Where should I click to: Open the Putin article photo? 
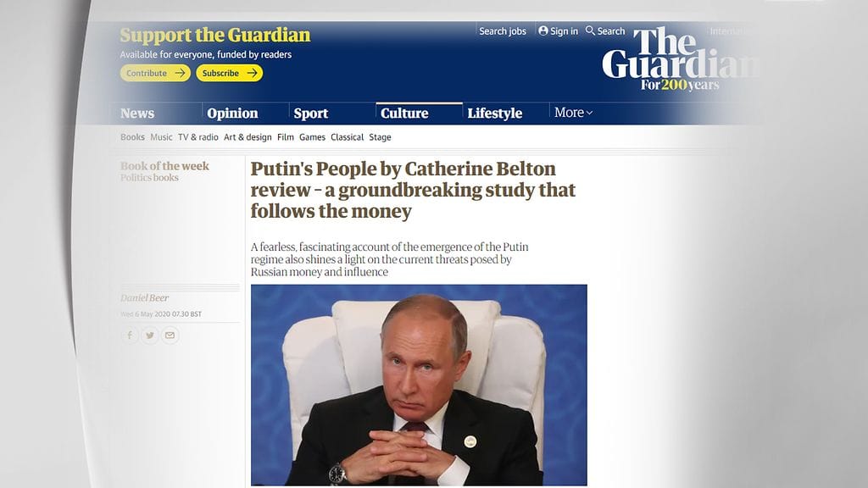pos(419,385)
